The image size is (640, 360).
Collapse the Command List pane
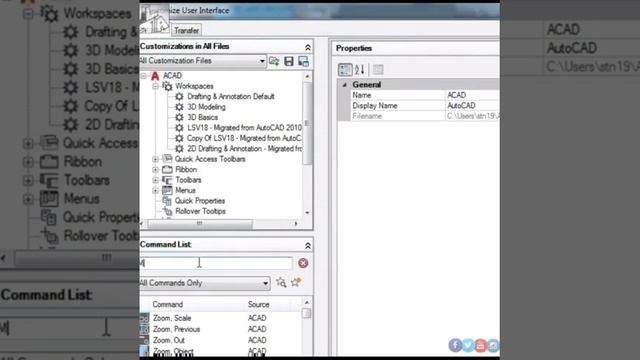308,245
